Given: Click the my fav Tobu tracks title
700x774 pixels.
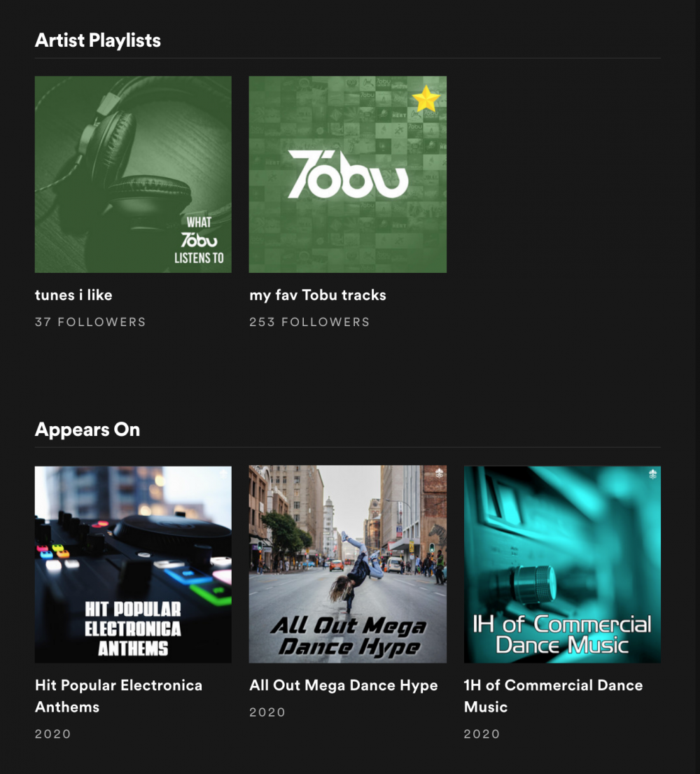Looking at the screenshot, I should (x=318, y=295).
